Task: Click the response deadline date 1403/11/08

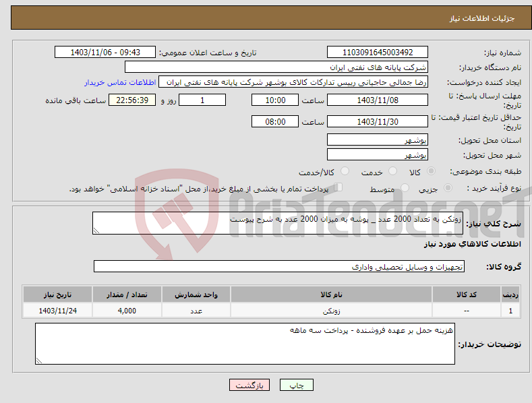Action: click(378, 100)
